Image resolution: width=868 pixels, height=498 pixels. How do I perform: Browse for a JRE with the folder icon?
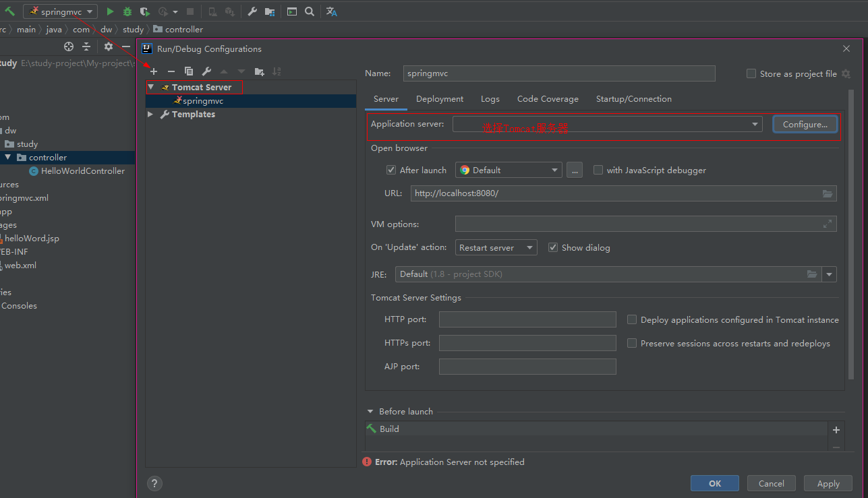tap(813, 274)
